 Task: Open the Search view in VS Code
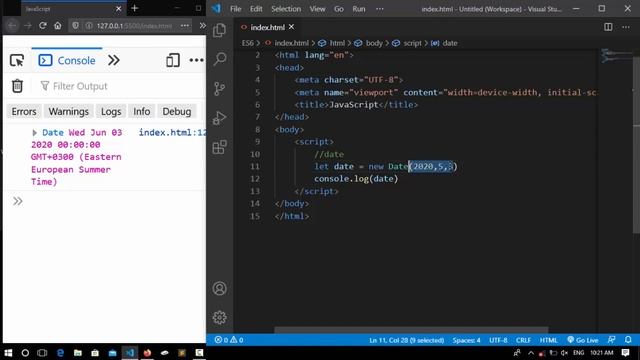(x=220, y=59)
